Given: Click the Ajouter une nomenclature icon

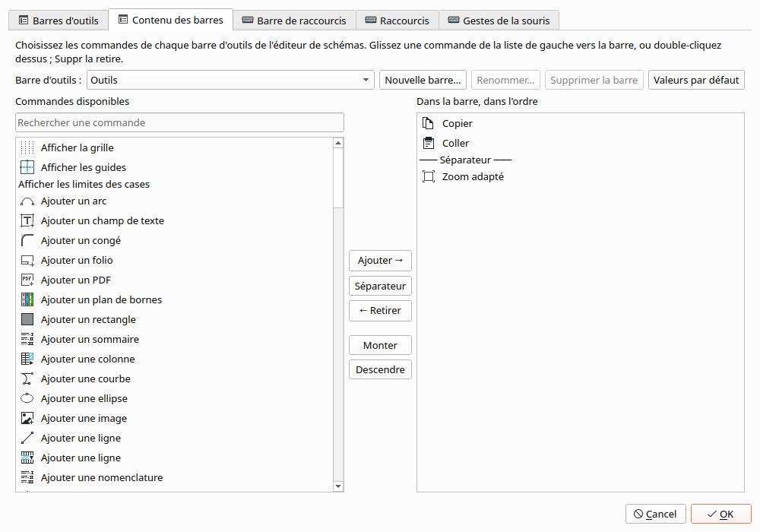Looking at the screenshot, I should tap(27, 477).
